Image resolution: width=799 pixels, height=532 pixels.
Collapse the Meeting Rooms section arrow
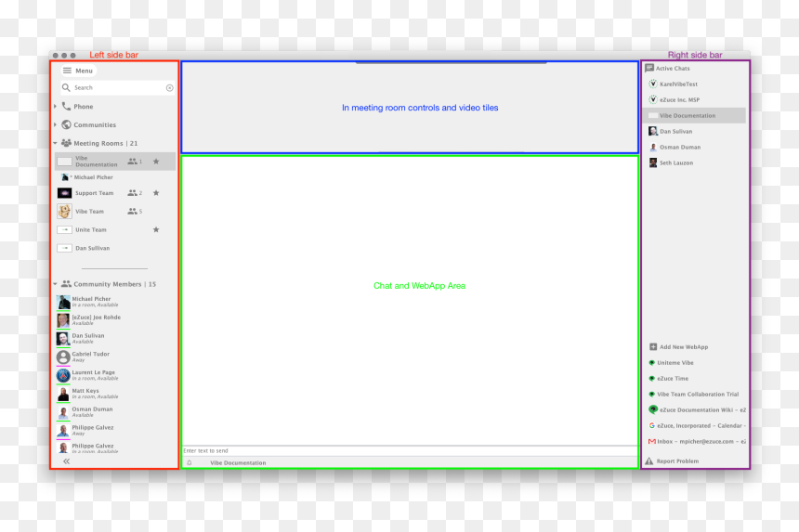[55, 143]
